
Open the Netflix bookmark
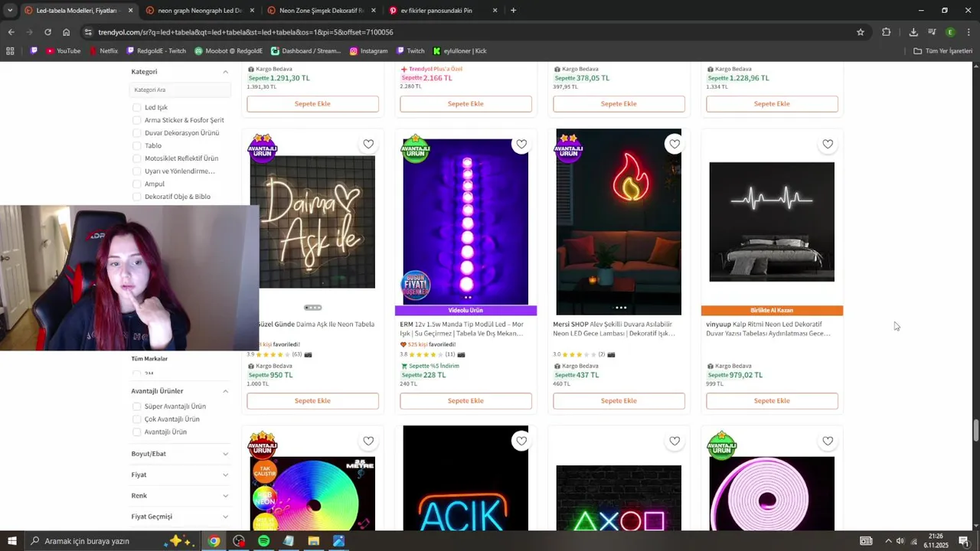tap(103, 51)
